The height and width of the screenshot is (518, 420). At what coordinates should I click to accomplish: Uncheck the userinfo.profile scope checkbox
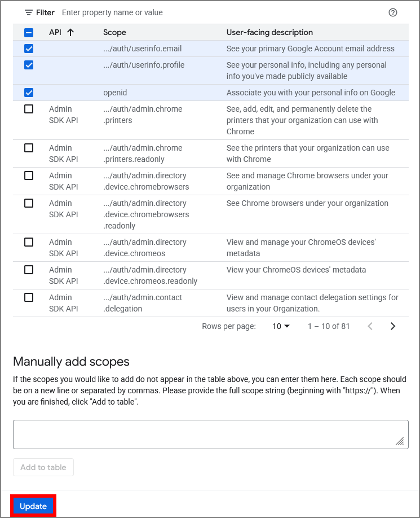tap(29, 65)
